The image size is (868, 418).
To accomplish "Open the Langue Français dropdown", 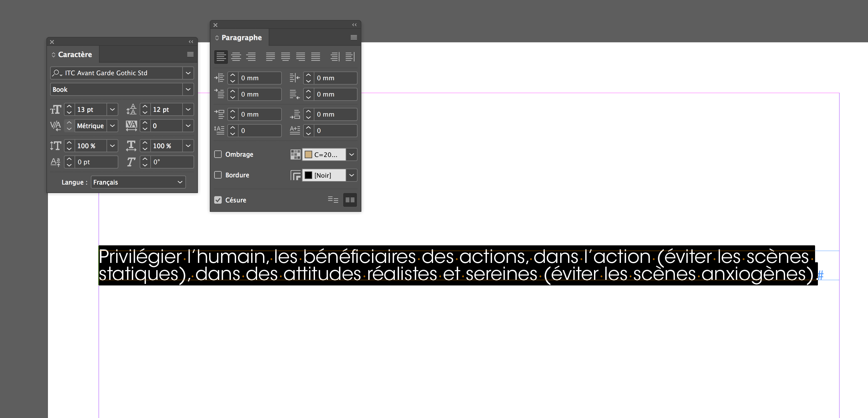I will (x=138, y=182).
